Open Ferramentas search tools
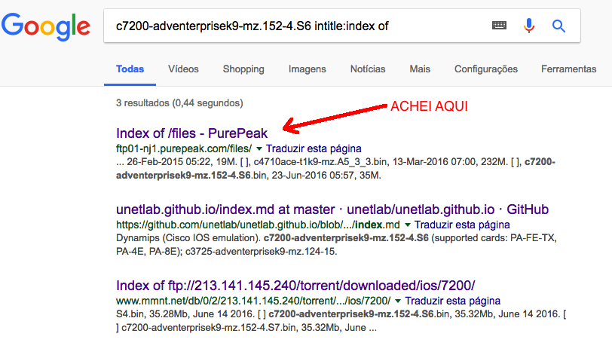 569,69
